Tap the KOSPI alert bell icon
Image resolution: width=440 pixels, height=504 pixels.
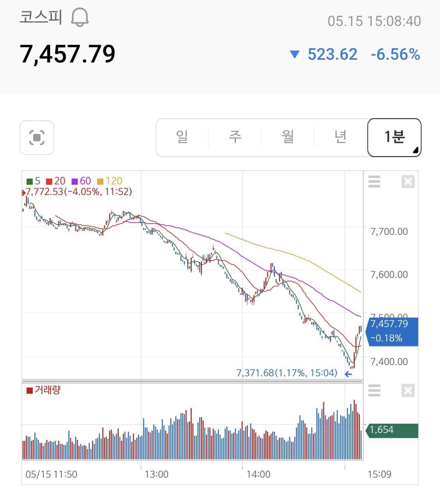[x=80, y=17]
